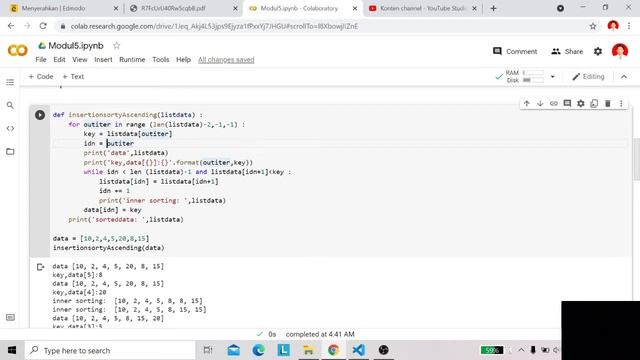This screenshot has height=360, width=640.
Task: Expand RAM and Disk resources dropdown arrow
Action: (553, 77)
